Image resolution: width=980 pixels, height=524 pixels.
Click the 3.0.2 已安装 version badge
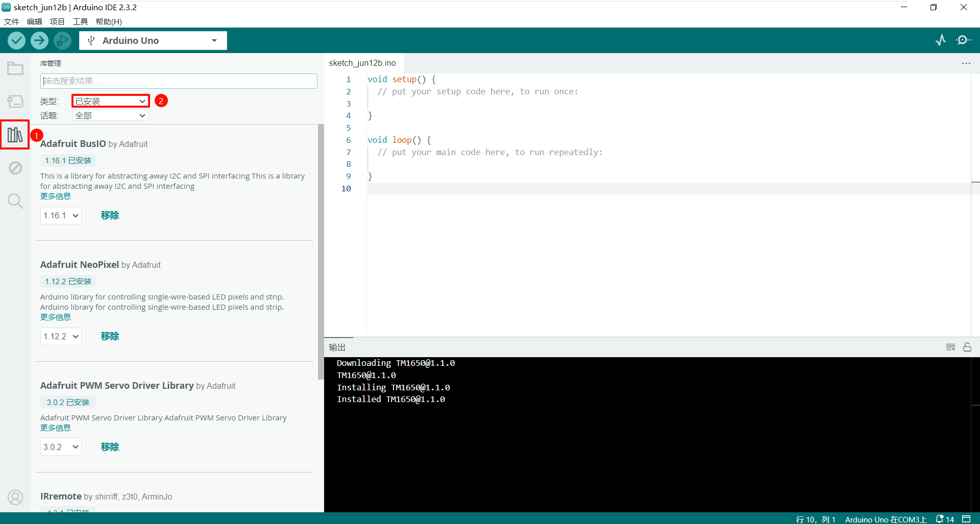pos(68,403)
